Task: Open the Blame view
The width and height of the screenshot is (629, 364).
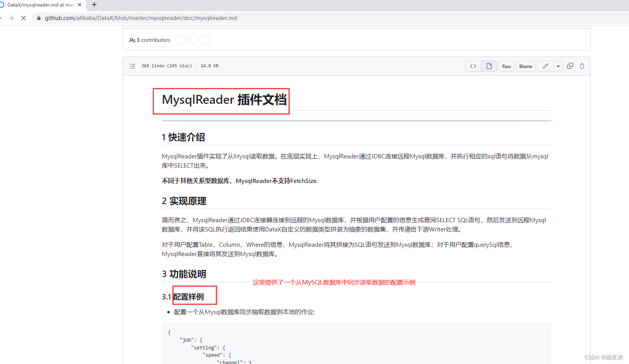Action: [x=526, y=66]
